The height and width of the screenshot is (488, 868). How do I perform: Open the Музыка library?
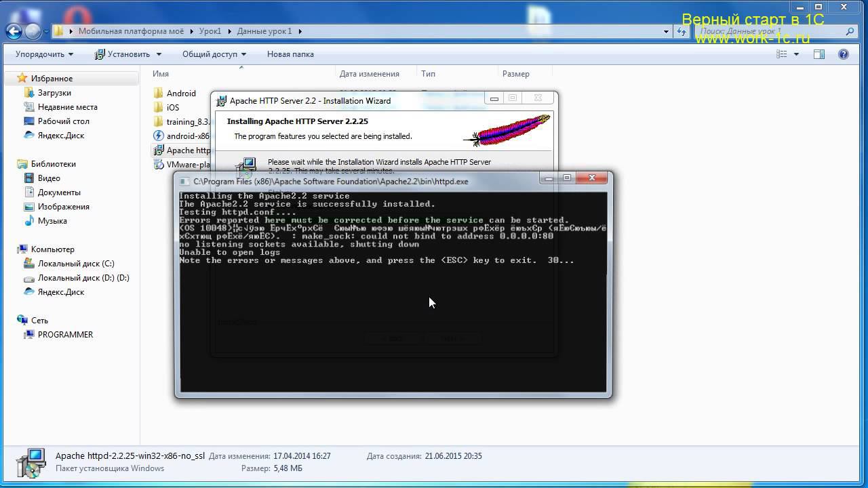tap(52, 221)
